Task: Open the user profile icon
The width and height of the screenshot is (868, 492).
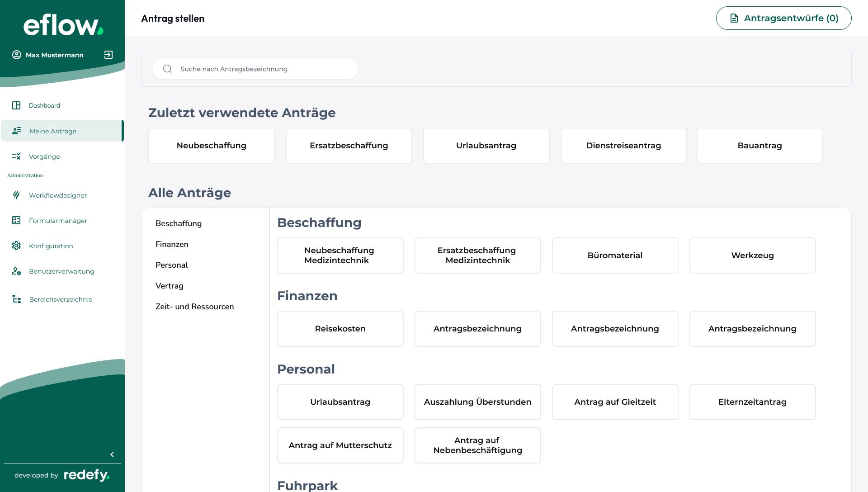Action: (x=17, y=55)
